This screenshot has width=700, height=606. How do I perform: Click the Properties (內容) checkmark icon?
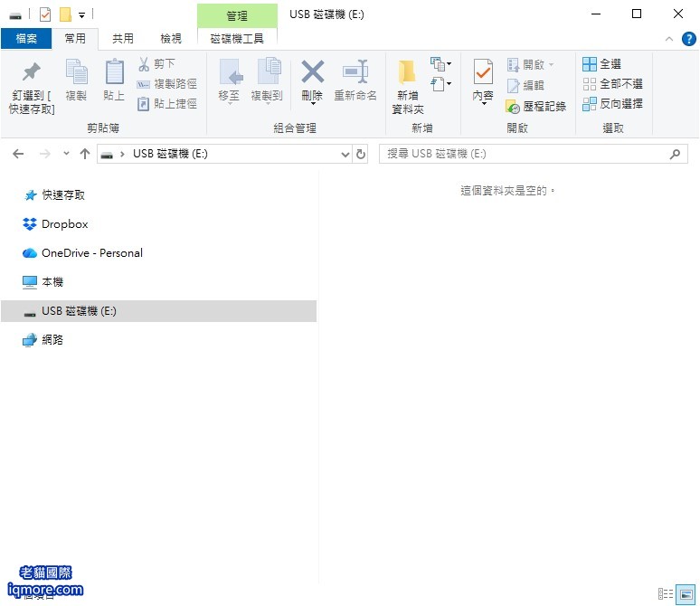(483, 71)
